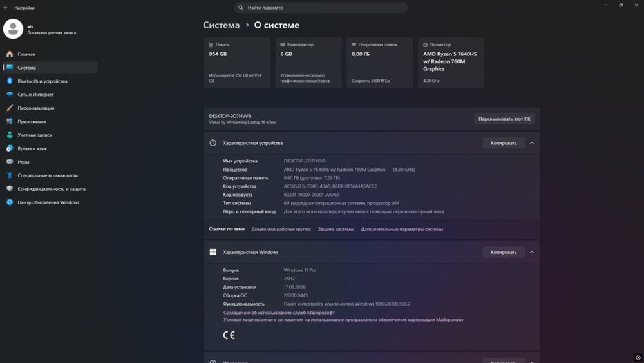This screenshot has width=644, height=363.
Task: Collapse Характеристики устройства section chevron
Action: (532, 143)
